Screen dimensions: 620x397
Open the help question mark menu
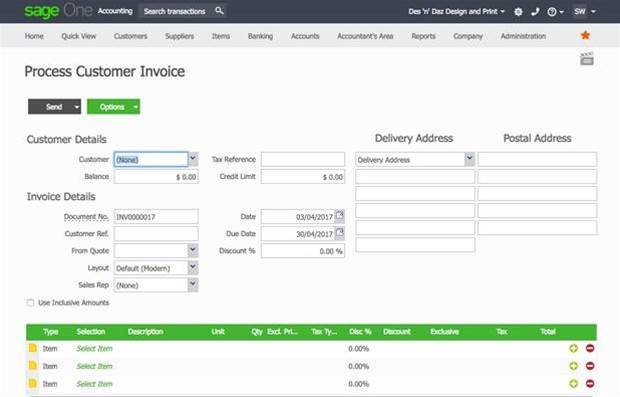[x=555, y=12]
